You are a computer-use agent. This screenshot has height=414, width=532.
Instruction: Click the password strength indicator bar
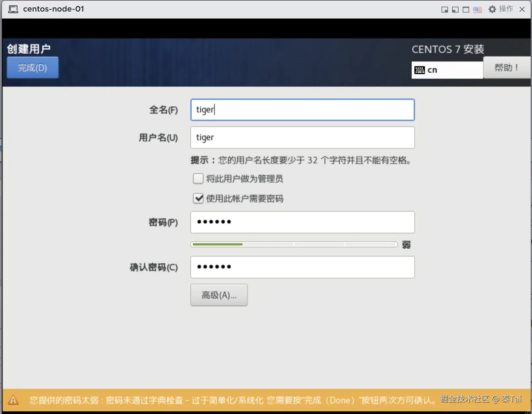294,244
